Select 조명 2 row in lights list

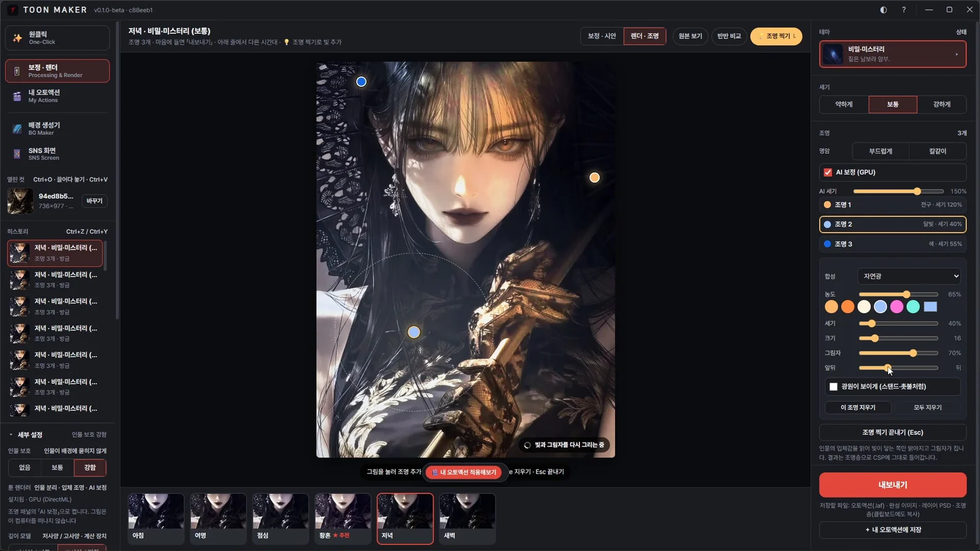[x=893, y=224]
